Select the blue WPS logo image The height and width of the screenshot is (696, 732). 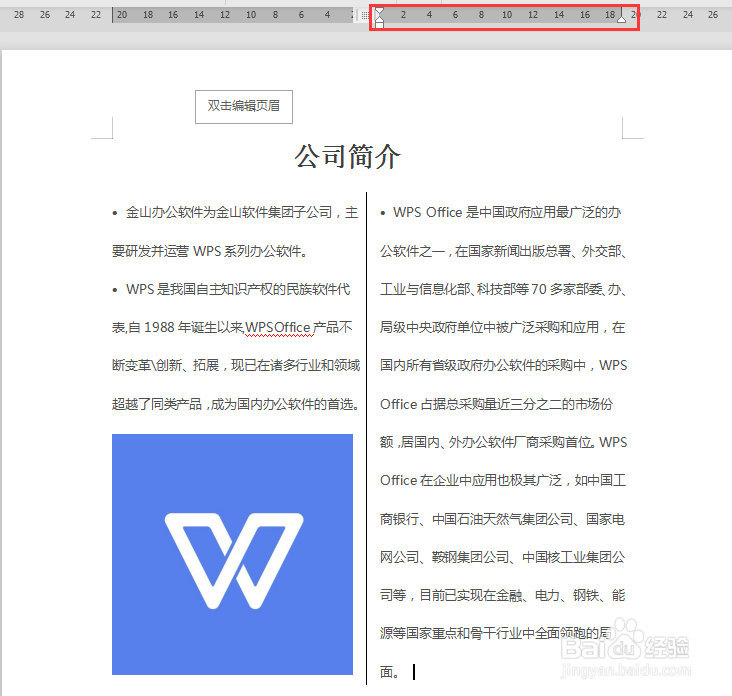(x=232, y=554)
